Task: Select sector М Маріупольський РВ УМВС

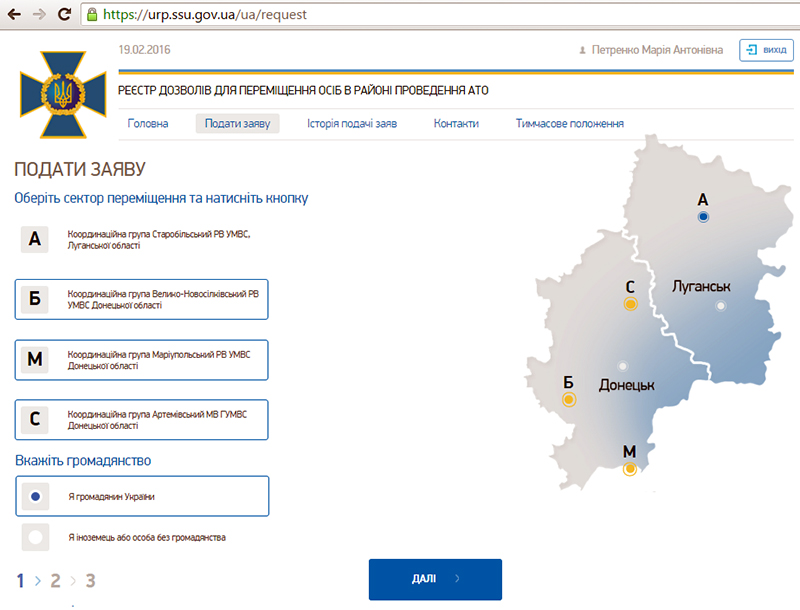Action: 141,360
